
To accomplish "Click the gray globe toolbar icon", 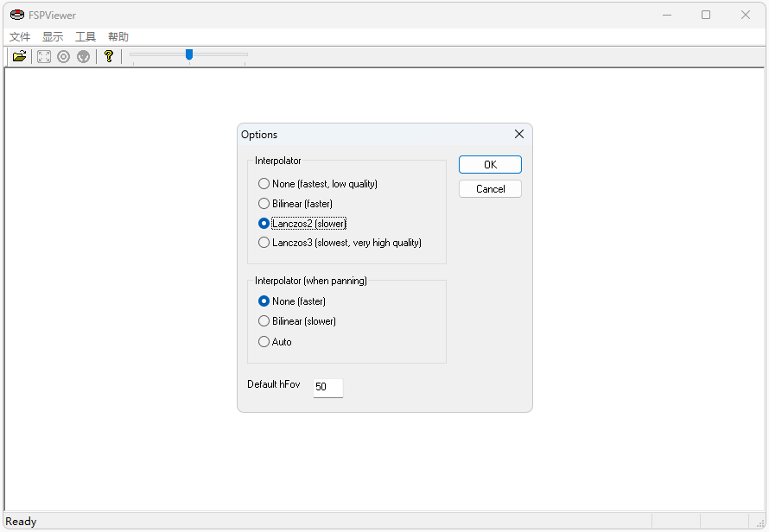I will (83, 56).
